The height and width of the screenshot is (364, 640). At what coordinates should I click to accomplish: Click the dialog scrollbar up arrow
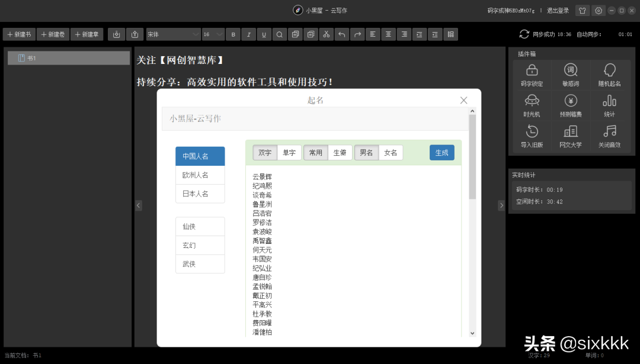472,111
